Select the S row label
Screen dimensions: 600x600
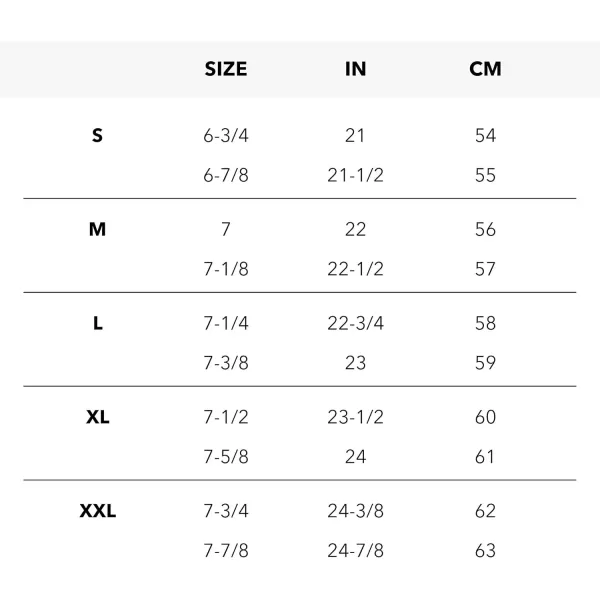tap(97, 135)
